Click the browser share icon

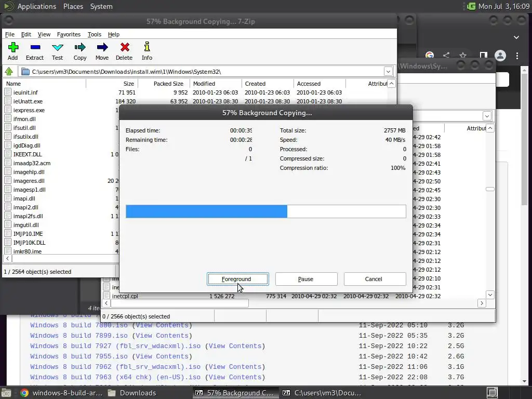(x=446, y=55)
